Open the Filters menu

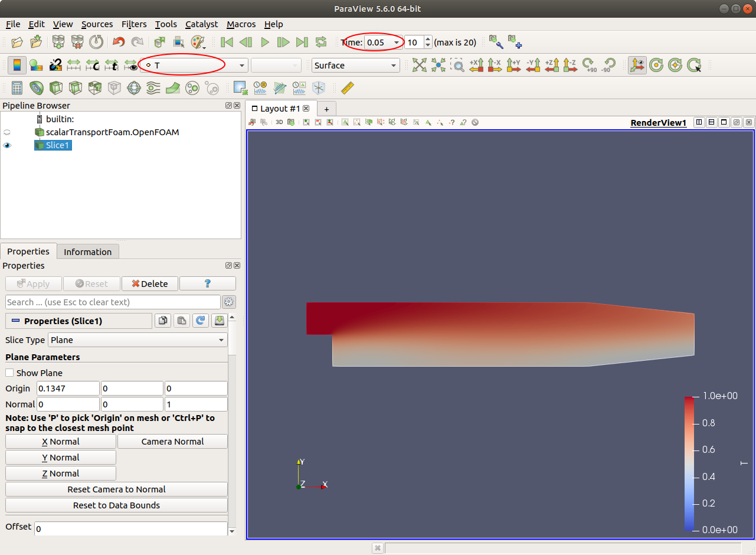tap(134, 24)
